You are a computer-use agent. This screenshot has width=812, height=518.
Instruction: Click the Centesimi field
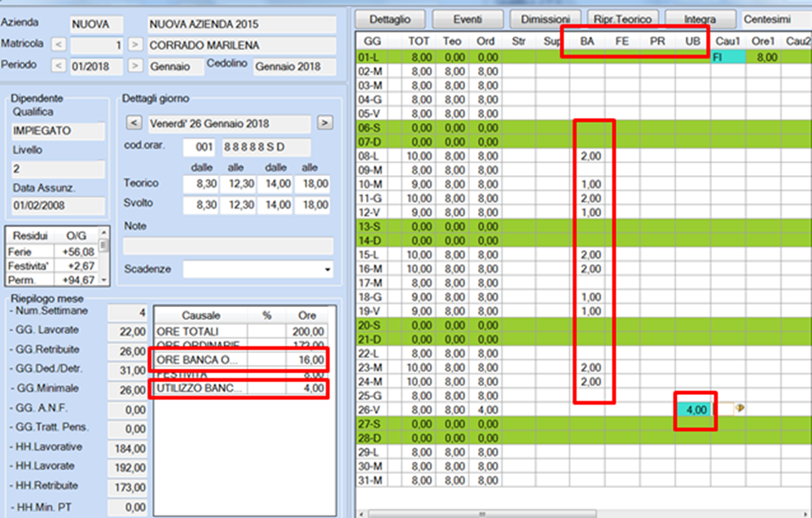(777, 20)
